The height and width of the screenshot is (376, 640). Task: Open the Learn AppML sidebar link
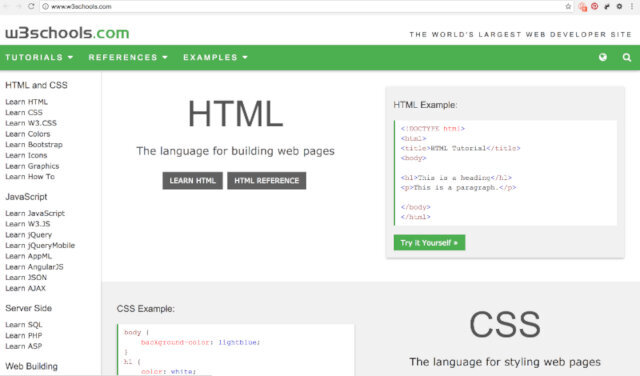29,256
